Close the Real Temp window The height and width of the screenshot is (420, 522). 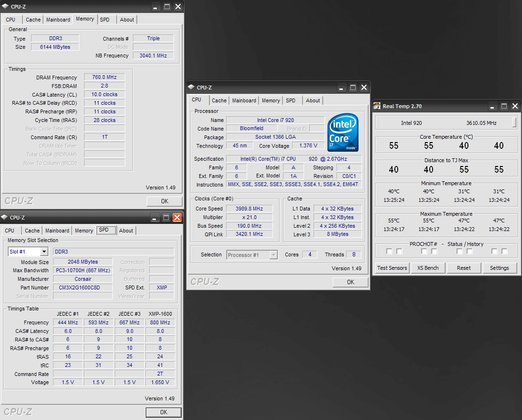click(x=515, y=106)
